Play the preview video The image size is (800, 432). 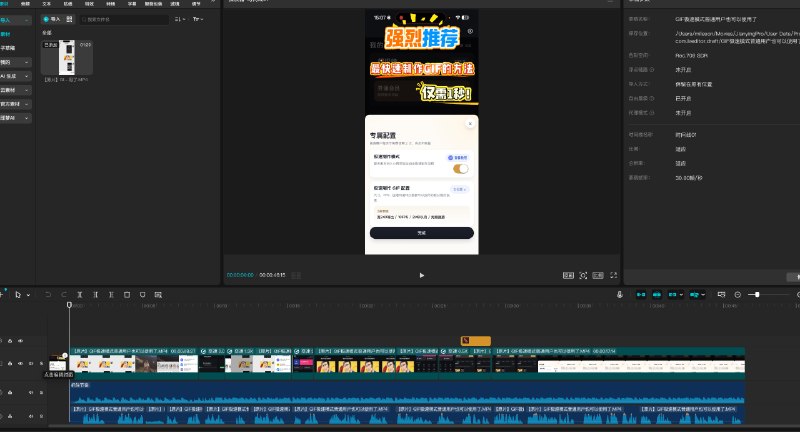click(x=421, y=274)
